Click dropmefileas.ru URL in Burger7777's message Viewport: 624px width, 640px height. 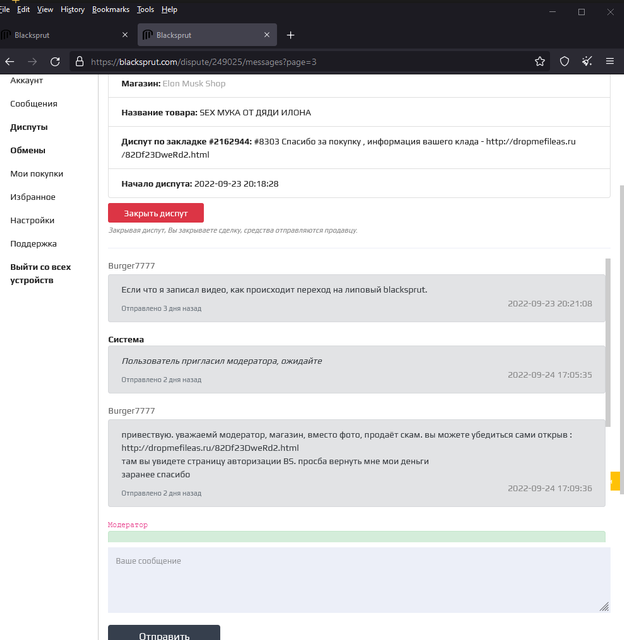(210, 448)
